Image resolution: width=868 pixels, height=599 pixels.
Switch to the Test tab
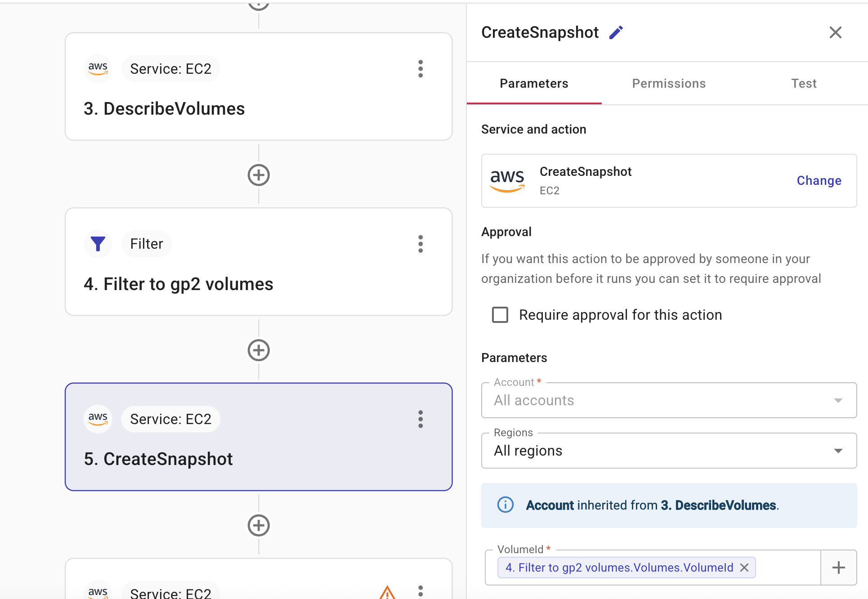pyautogui.click(x=804, y=83)
